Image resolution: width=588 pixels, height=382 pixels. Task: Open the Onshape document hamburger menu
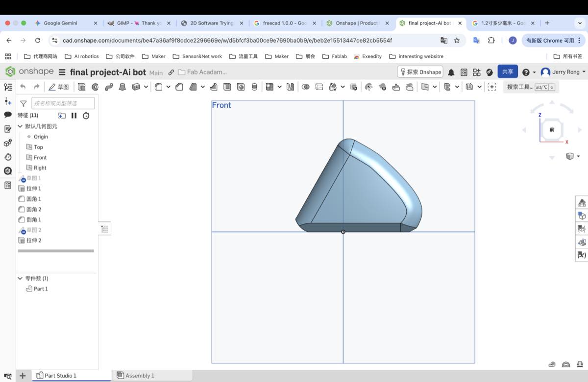click(x=62, y=72)
